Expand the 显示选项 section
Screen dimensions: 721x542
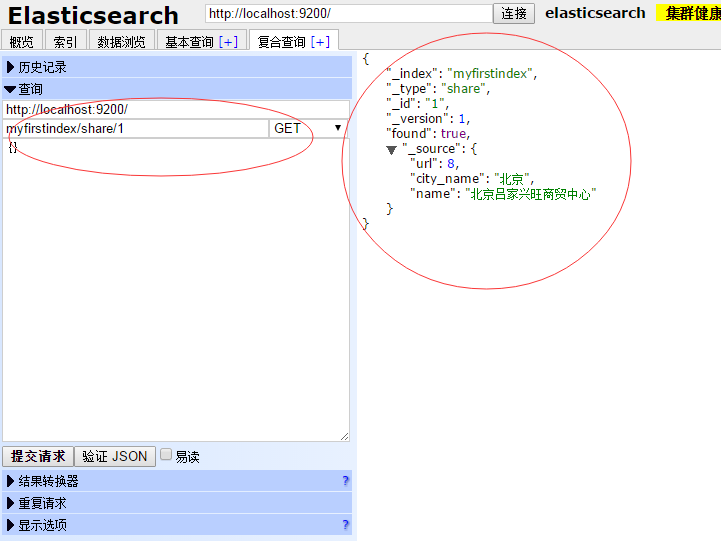point(177,525)
